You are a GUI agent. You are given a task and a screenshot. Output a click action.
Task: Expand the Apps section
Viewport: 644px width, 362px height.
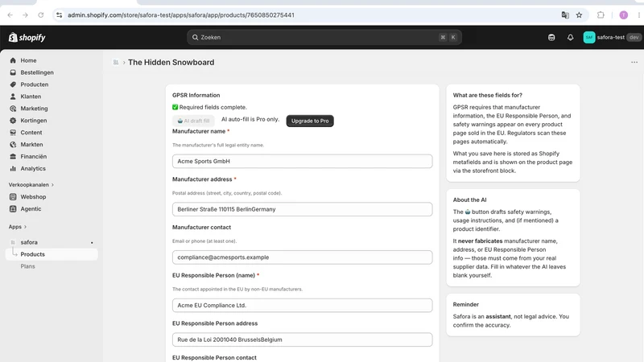[18, 227]
